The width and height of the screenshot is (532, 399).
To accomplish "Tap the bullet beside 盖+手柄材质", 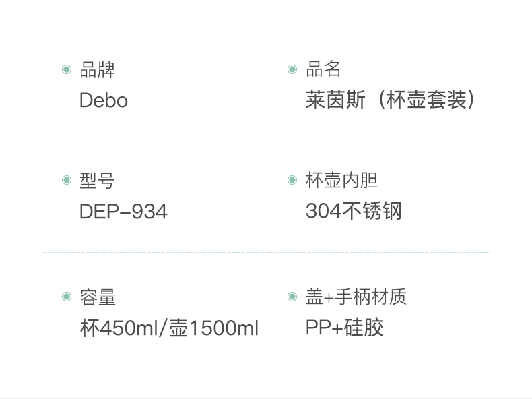I will point(292,297).
